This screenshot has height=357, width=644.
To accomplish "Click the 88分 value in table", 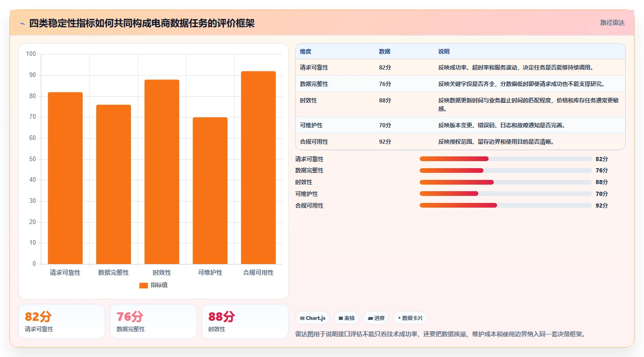I will tap(385, 101).
